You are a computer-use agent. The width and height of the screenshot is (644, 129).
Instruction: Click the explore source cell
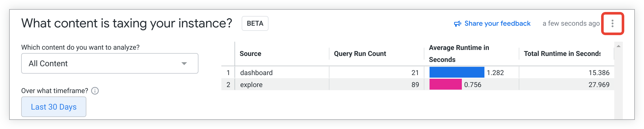tap(251, 85)
